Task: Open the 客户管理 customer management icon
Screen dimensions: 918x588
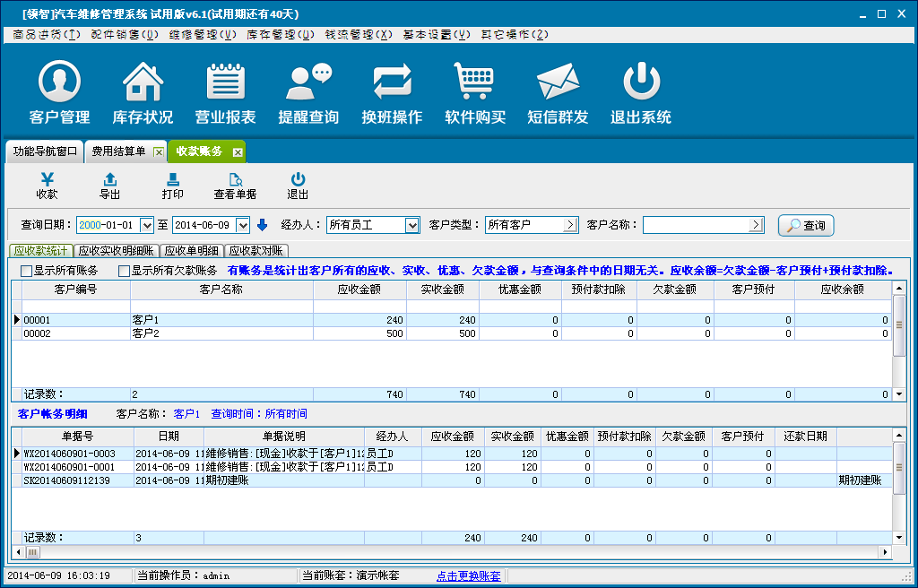Action: coord(60,83)
